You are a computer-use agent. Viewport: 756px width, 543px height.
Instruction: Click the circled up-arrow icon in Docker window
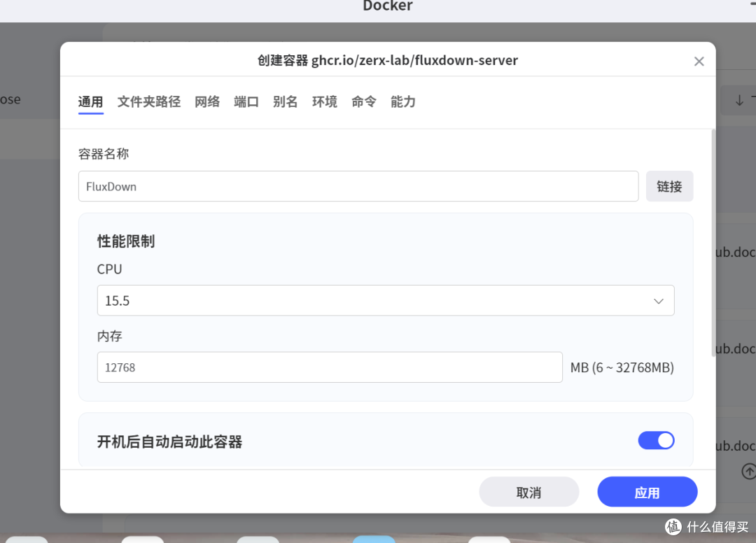(x=749, y=471)
